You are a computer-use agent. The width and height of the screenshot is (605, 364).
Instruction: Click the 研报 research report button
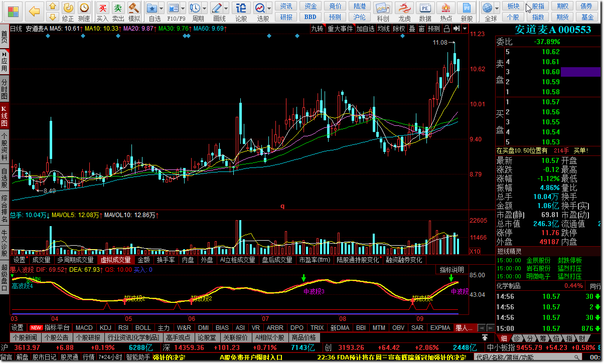(286, 17)
